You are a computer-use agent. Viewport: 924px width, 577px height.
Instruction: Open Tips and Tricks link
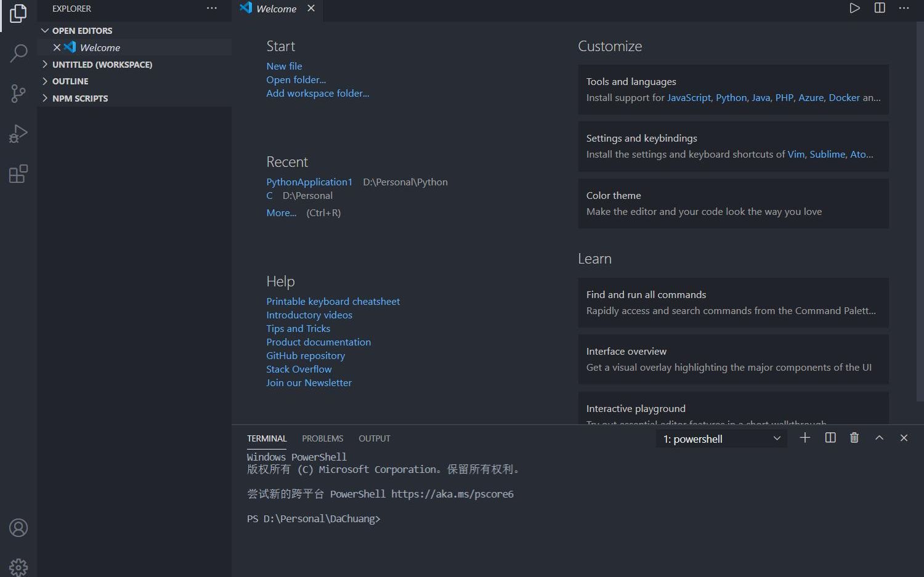[x=298, y=328]
